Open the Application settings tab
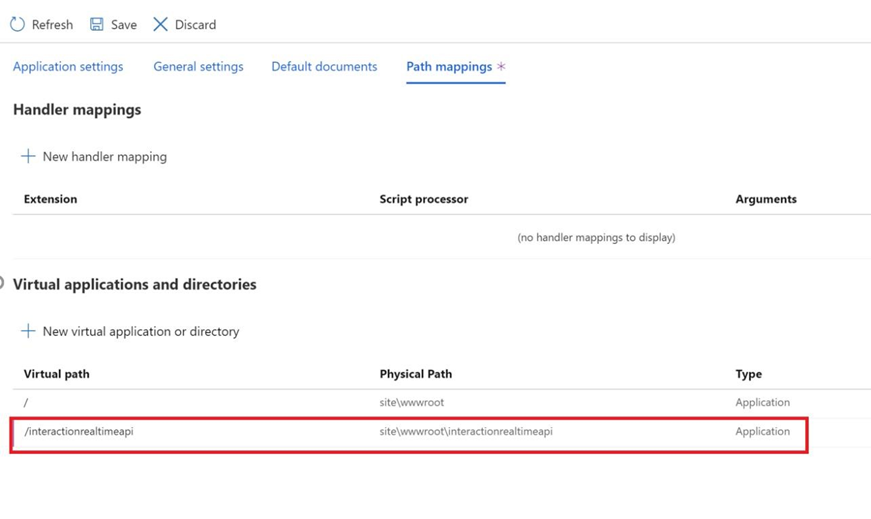The image size is (871, 519). (x=68, y=66)
